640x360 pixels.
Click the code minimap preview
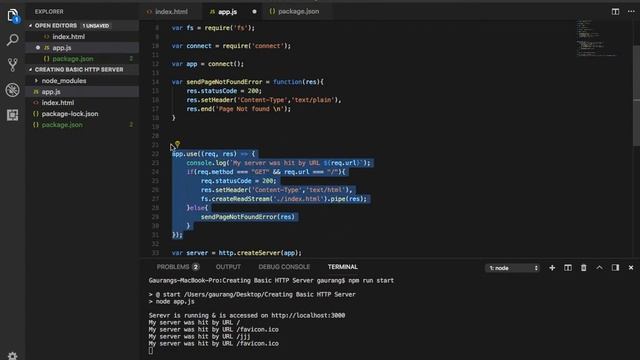click(596, 38)
